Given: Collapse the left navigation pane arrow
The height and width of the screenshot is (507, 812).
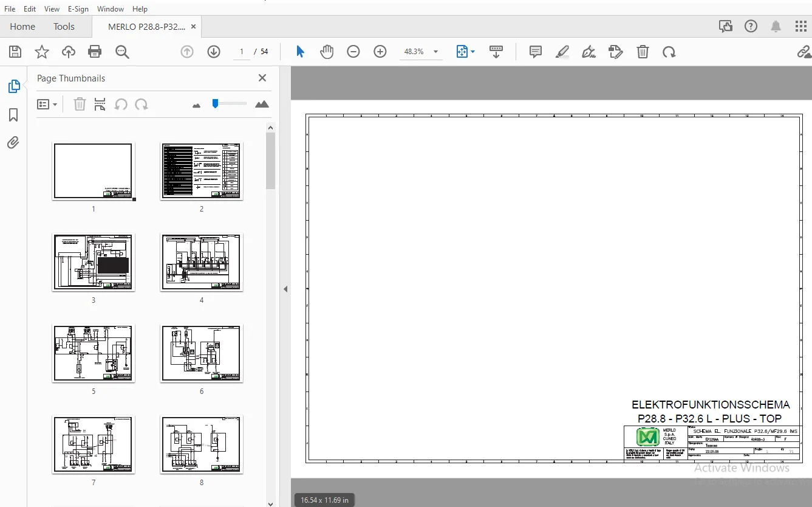Looking at the screenshot, I should click(x=285, y=289).
